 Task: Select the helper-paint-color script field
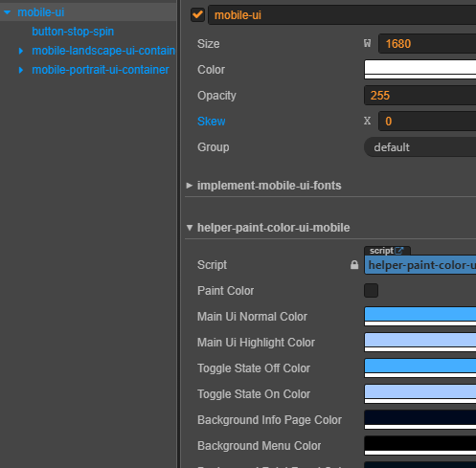click(420, 265)
